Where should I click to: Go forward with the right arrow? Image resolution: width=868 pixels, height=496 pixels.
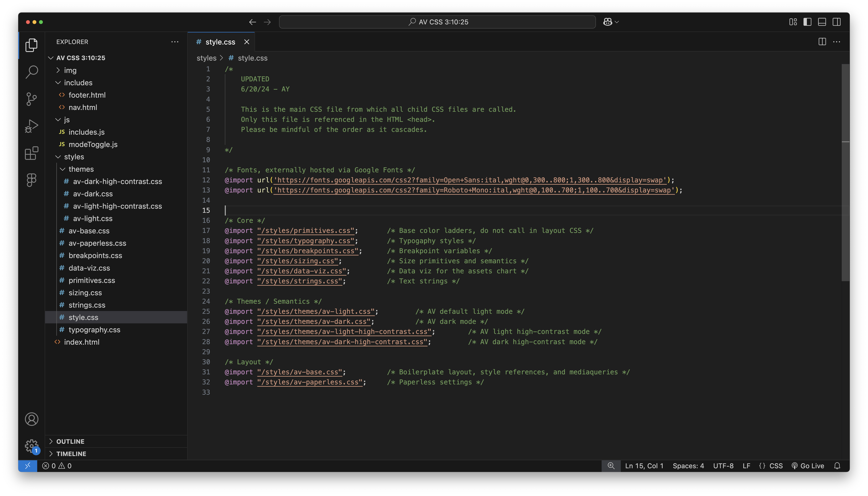tap(267, 22)
